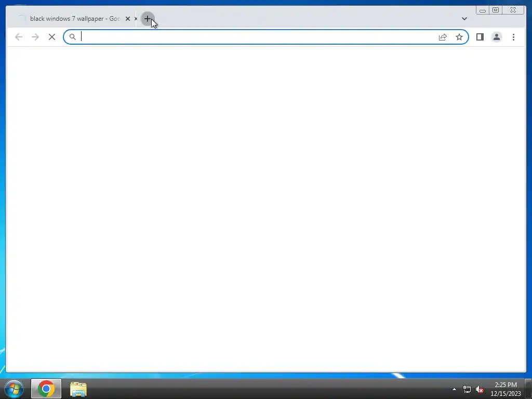The height and width of the screenshot is (399, 532).
Task: Stop loading this page
Action: tap(52, 37)
